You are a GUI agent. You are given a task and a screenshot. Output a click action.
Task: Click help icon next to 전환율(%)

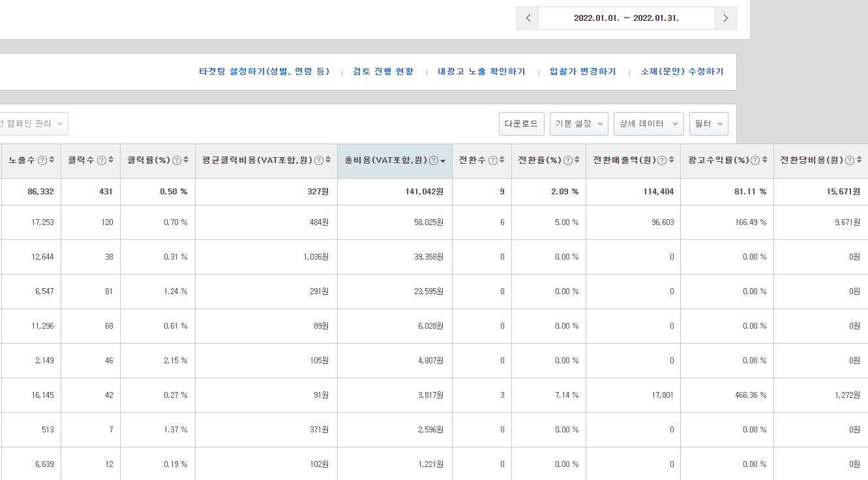(x=567, y=160)
